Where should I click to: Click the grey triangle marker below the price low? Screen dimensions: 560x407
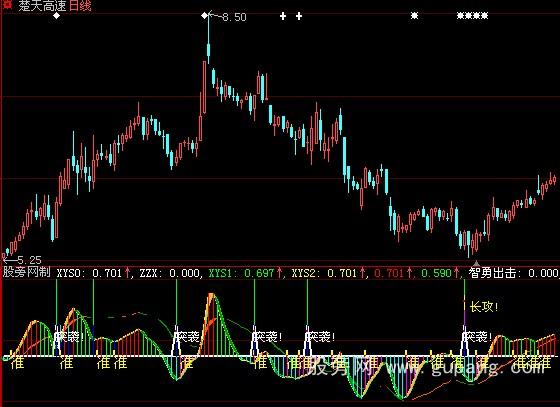pyautogui.click(x=476, y=263)
